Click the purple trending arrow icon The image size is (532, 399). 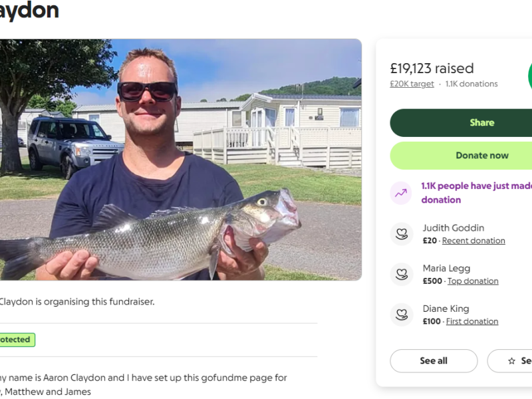click(402, 193)
